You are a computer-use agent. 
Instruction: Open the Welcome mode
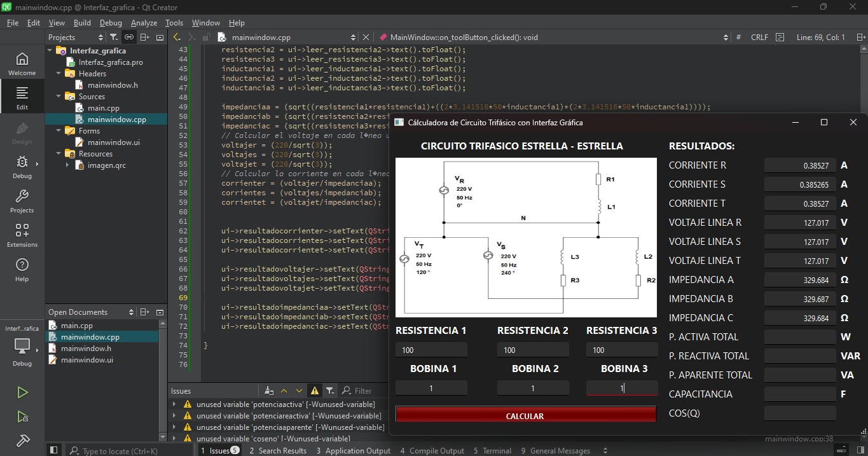pyautogui.click(x=22, y=64)
